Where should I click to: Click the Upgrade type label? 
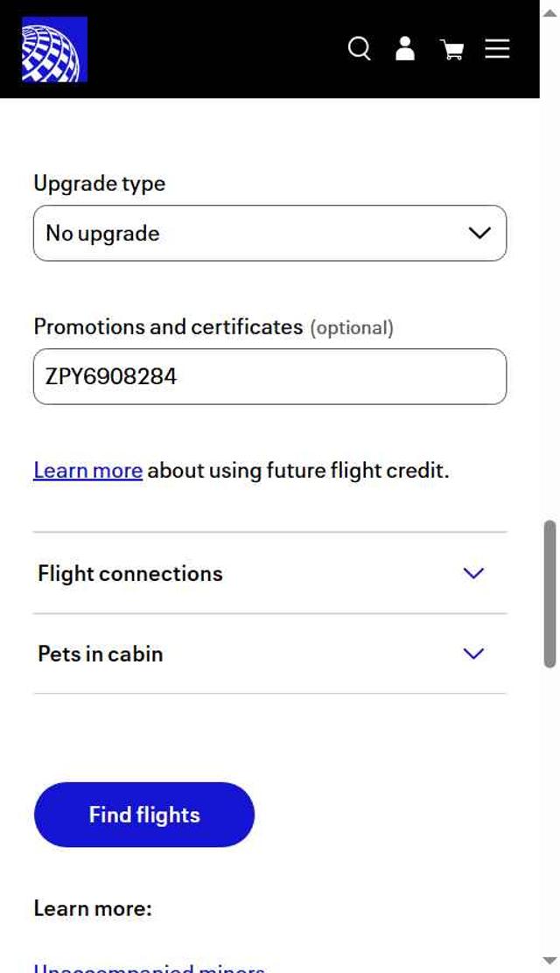pyautogui.click(x=99, y=184)
